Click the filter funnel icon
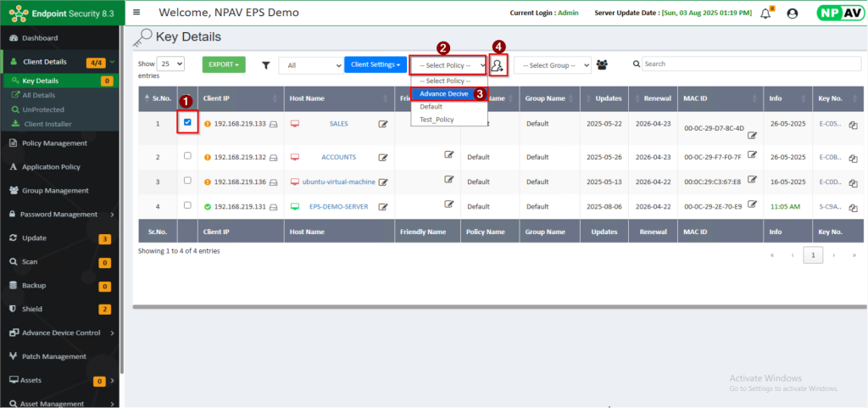 (x=265, y=64)
